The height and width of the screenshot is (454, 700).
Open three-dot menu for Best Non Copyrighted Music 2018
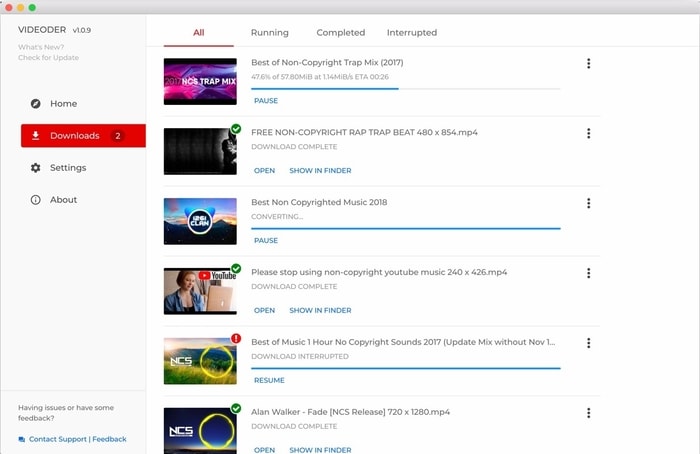[x=588, y=203]
